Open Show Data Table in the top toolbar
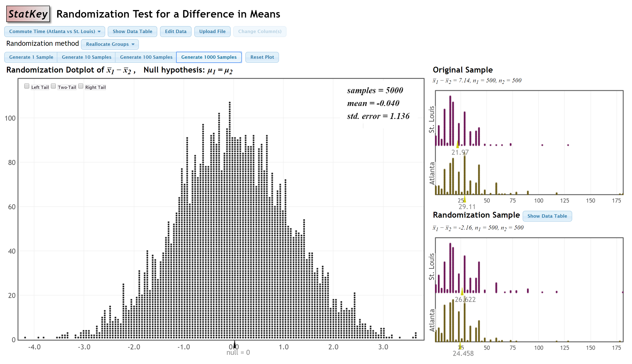Viewport: 632px width, 364px height. (x=132, y=32)
